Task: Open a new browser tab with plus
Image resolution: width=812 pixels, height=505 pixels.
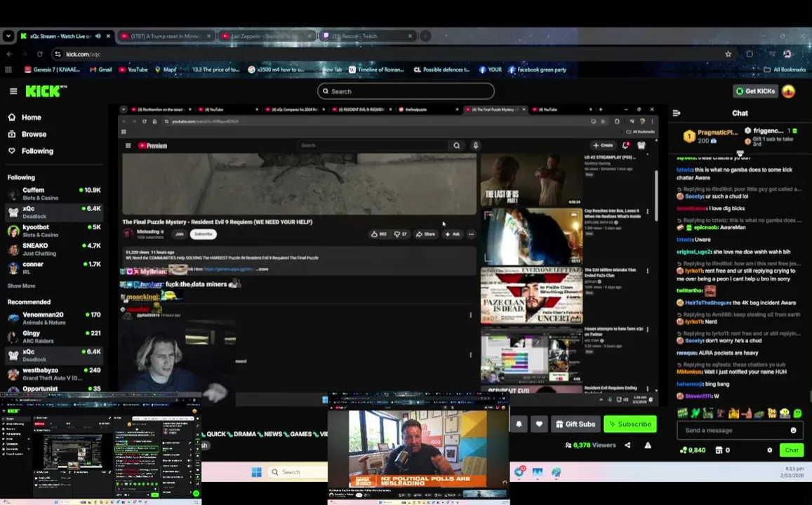Action: click(425, 36)
